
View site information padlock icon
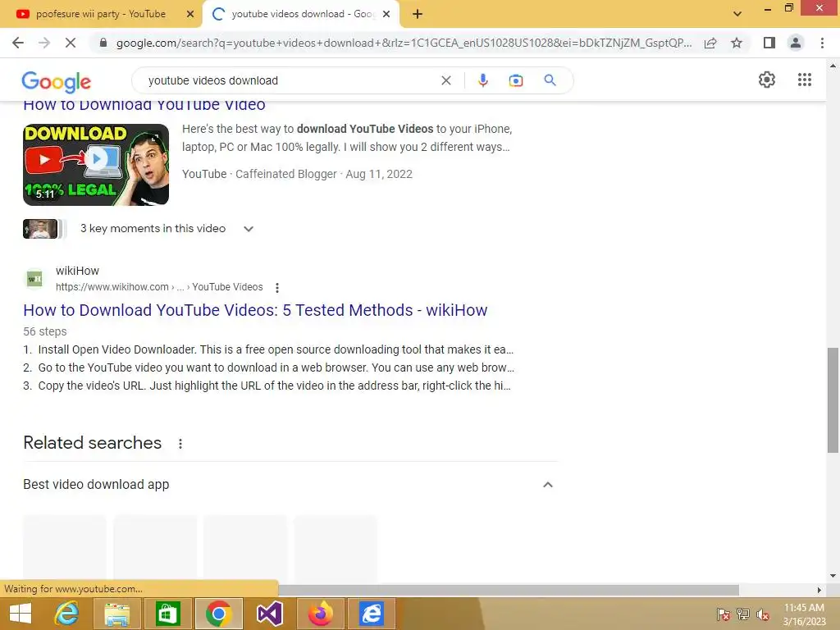click(x=103, y=43)
